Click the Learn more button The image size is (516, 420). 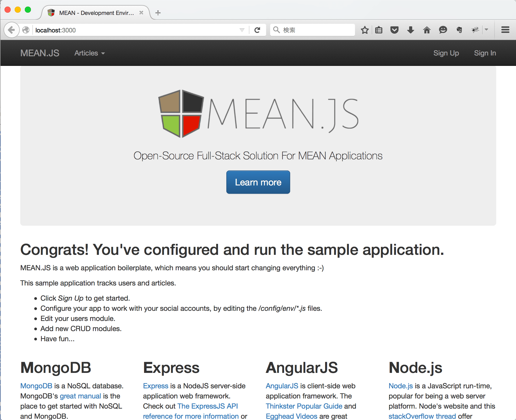click(258, 182)
